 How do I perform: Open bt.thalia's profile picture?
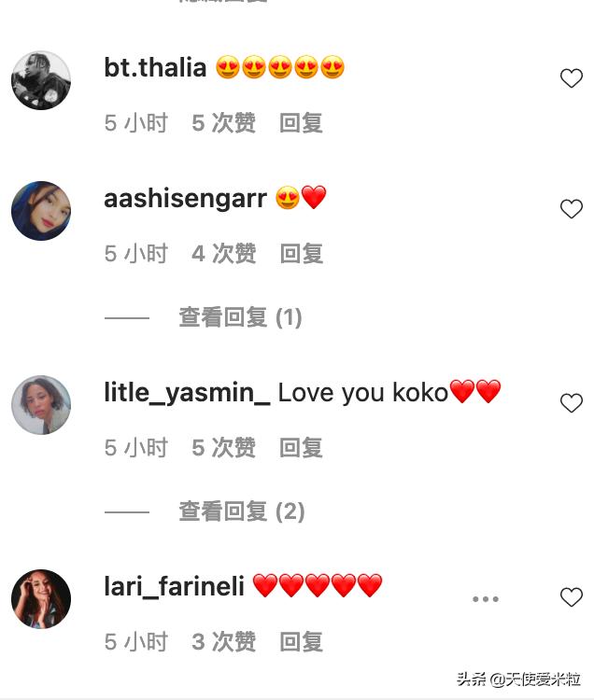point(41,80)
